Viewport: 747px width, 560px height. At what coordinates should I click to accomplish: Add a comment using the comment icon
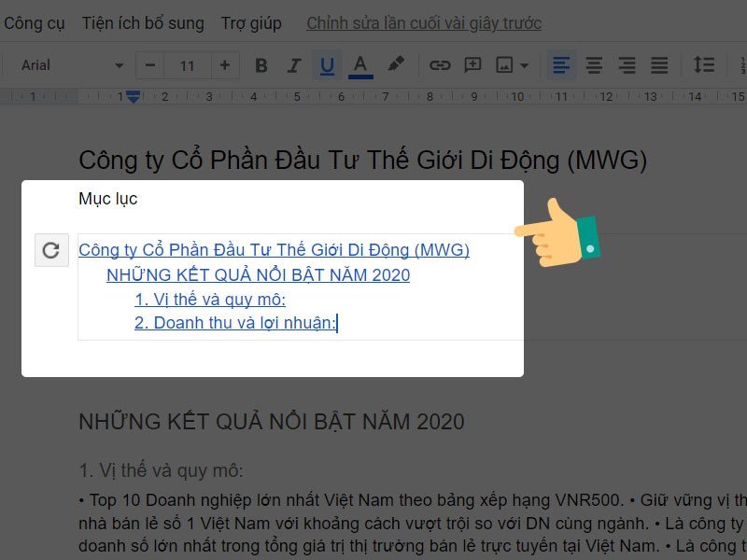472,65
